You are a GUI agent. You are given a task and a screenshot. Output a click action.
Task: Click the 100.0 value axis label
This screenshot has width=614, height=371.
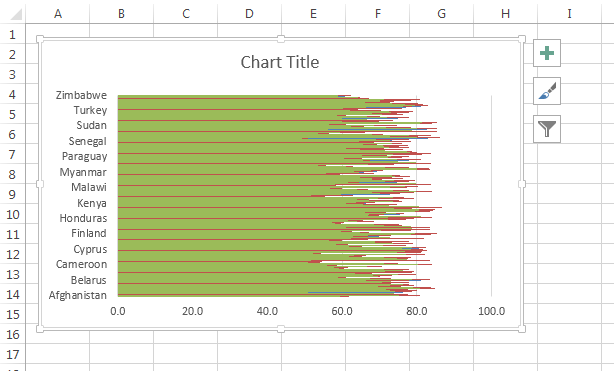(491, 311)
